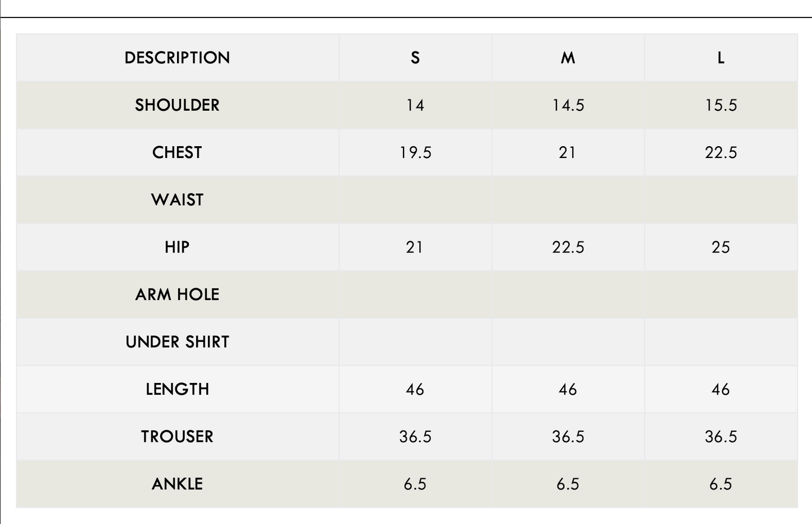Click the empty waist cell under M

568,200
